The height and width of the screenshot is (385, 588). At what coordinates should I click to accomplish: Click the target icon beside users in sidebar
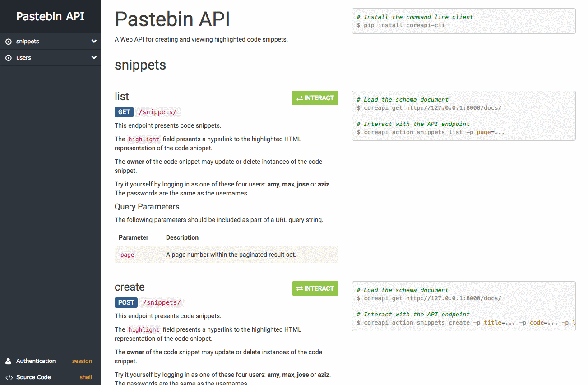9,57
